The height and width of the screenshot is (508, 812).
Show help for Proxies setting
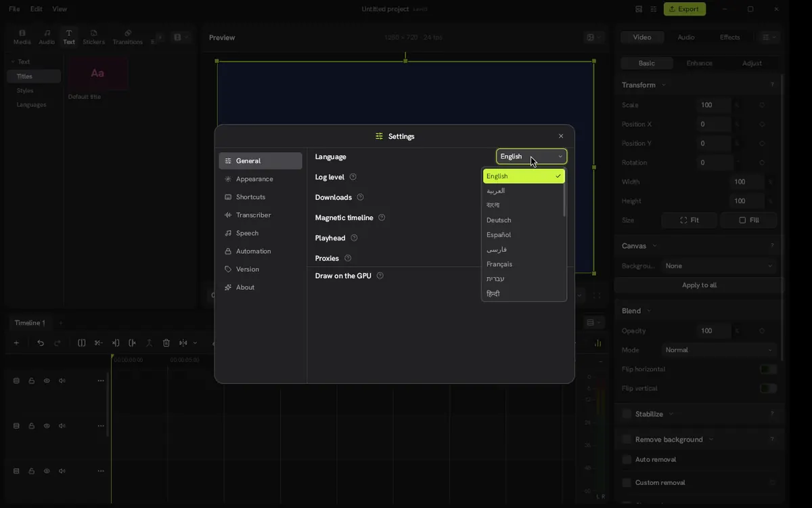coord(348,258)
